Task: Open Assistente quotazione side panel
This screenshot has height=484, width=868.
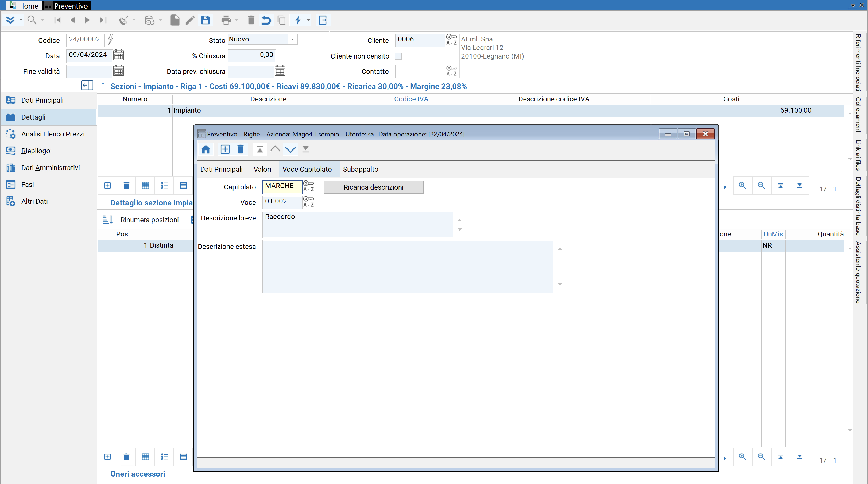Action: tap(858, 272)
